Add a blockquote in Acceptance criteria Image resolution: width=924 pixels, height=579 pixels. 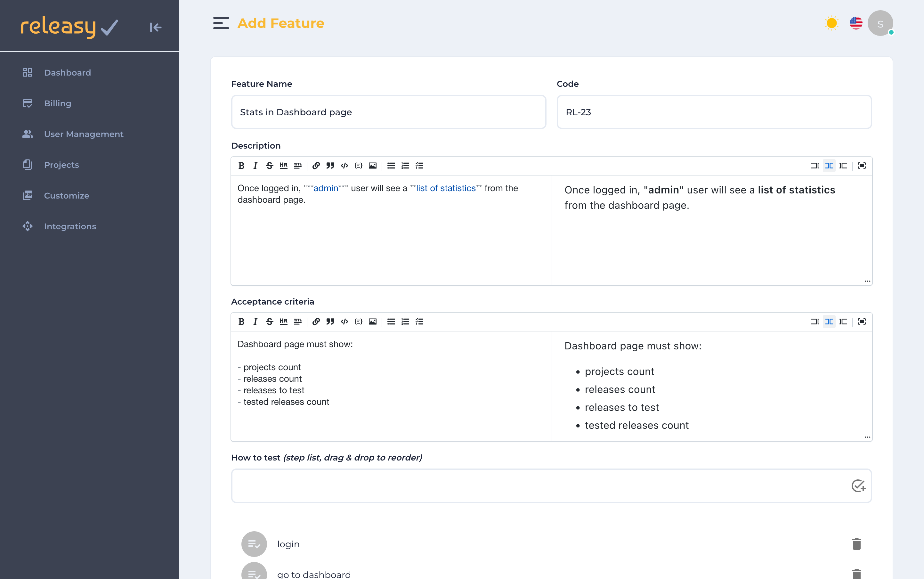click(330, 321)
